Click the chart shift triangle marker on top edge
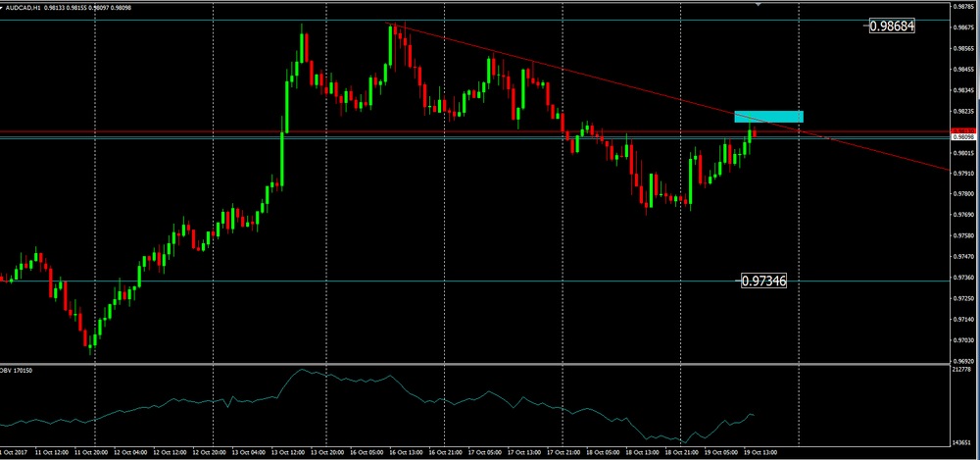The height and width of the screenshot is (460, 980). pyautogui.click(x=759, y=4)
